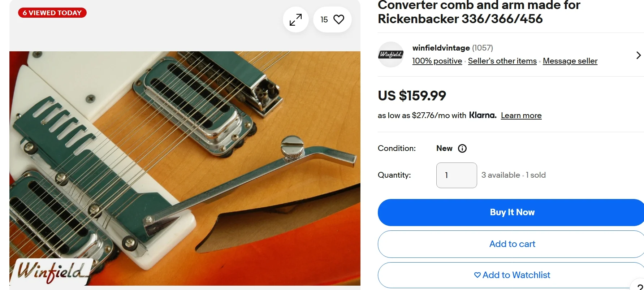The width and height of the screenshot is (644, 290).
Task: Open the Winfield seller logo avatar
Action: point(391,55)
